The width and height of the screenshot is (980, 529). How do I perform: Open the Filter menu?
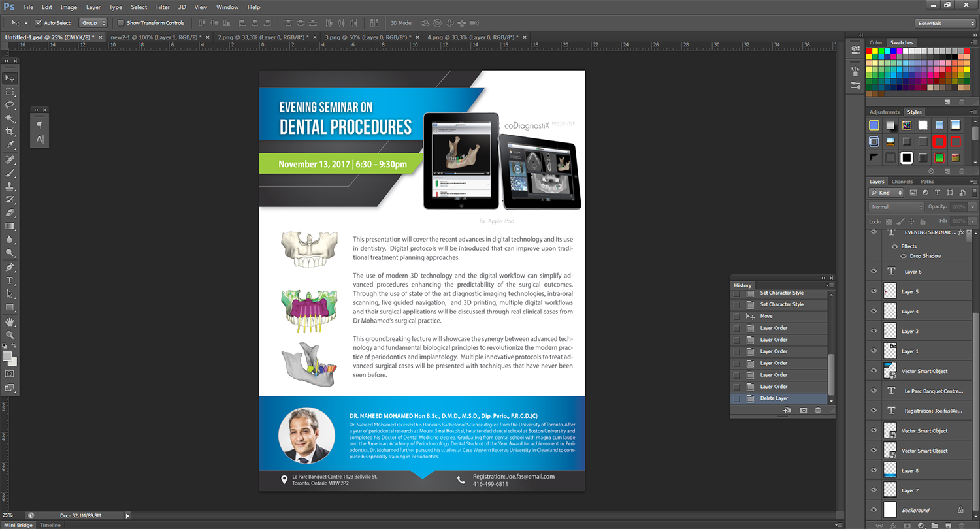tap(163, 7)
